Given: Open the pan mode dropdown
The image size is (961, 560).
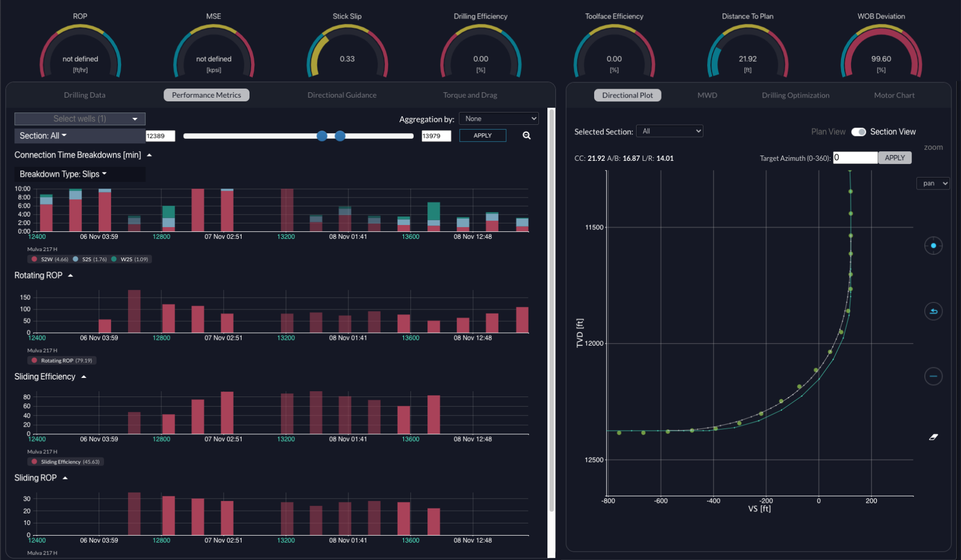Looking at the screenshot, I should click(933, 183).
